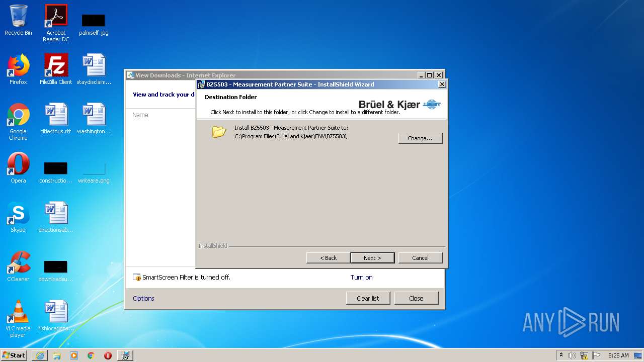Click the Action Center flag tray icon

[596, 355]
